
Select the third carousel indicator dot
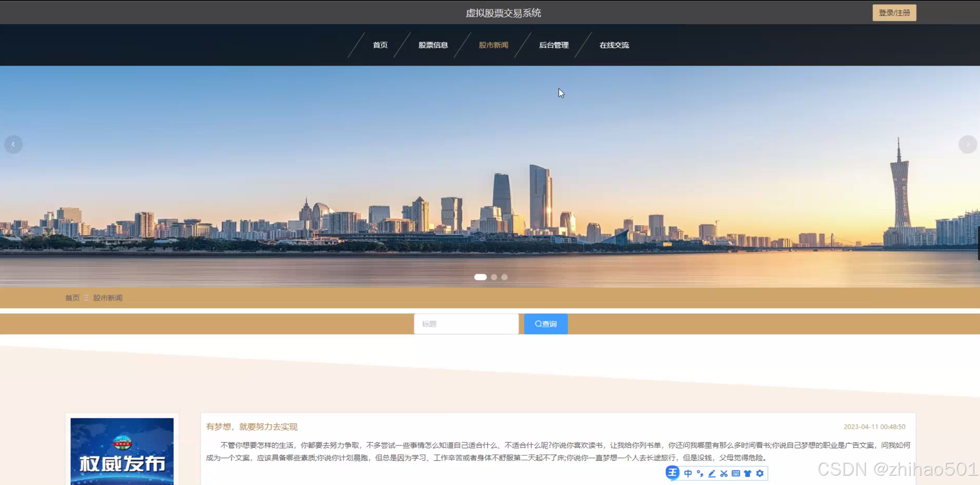(x=504, y=277)
